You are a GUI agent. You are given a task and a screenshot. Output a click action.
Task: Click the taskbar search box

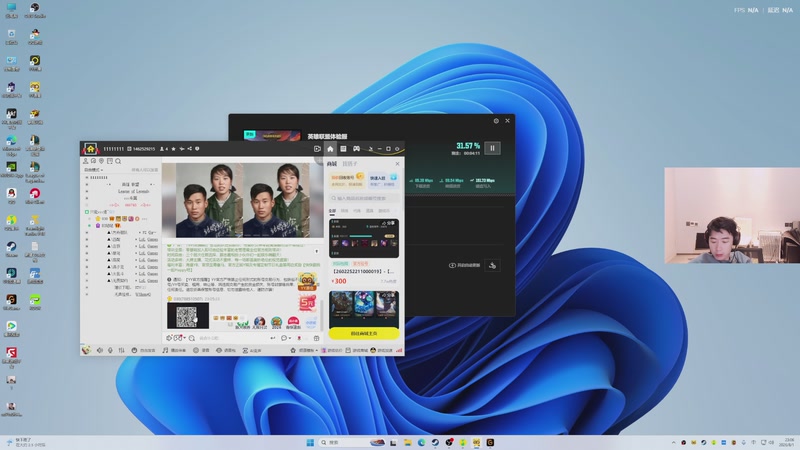tap(352, 442)
